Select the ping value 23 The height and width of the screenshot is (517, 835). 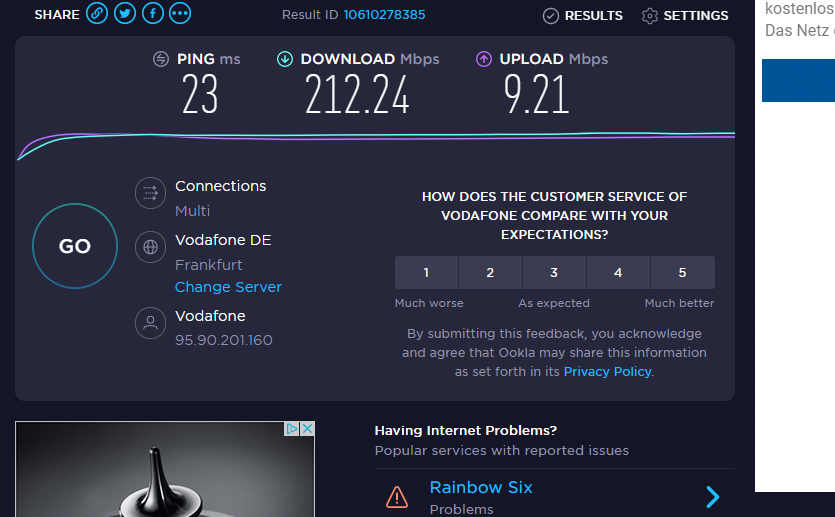200,94
